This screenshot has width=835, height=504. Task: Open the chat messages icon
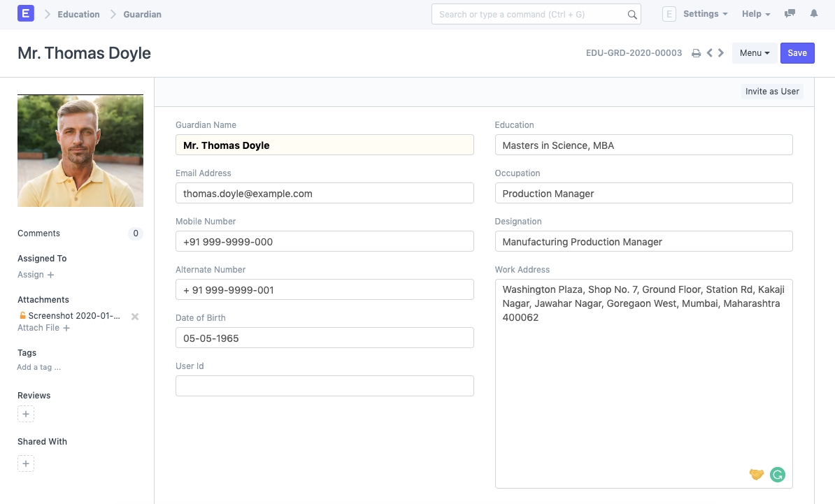tap(790, 14)
